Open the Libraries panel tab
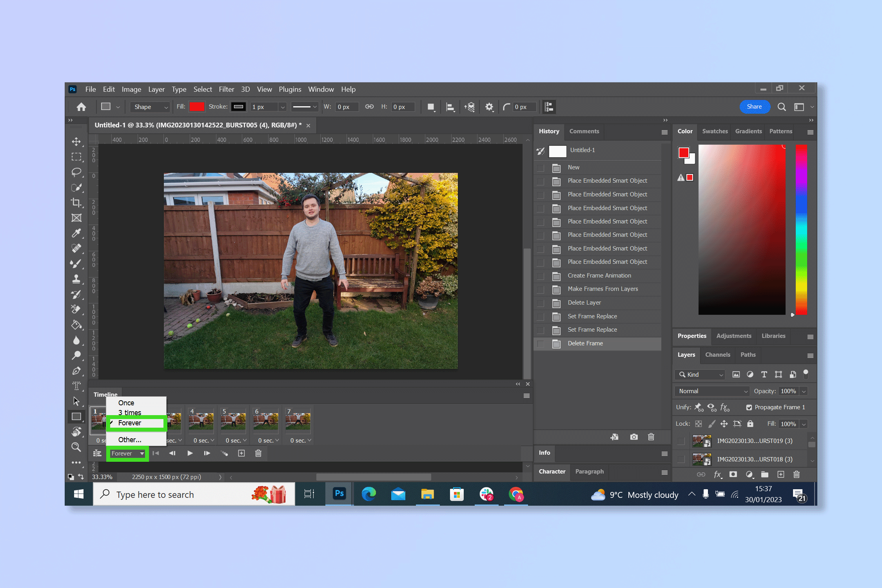 [773, 335]
